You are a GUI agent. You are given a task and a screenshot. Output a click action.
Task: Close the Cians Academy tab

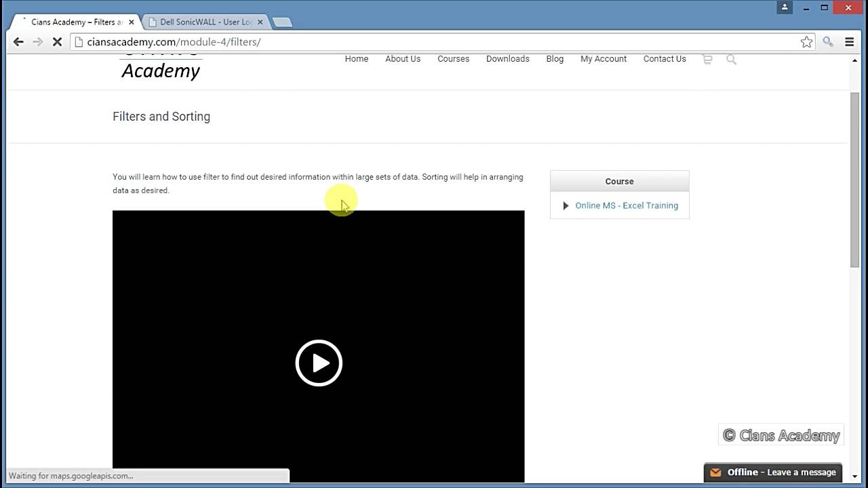click(x=130, y=22)
